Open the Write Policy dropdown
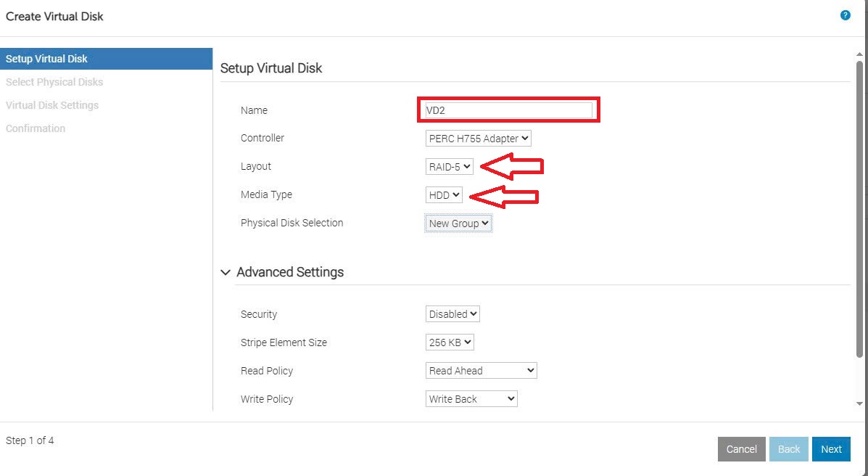This screenshot has height=476, width=868. 471,399
